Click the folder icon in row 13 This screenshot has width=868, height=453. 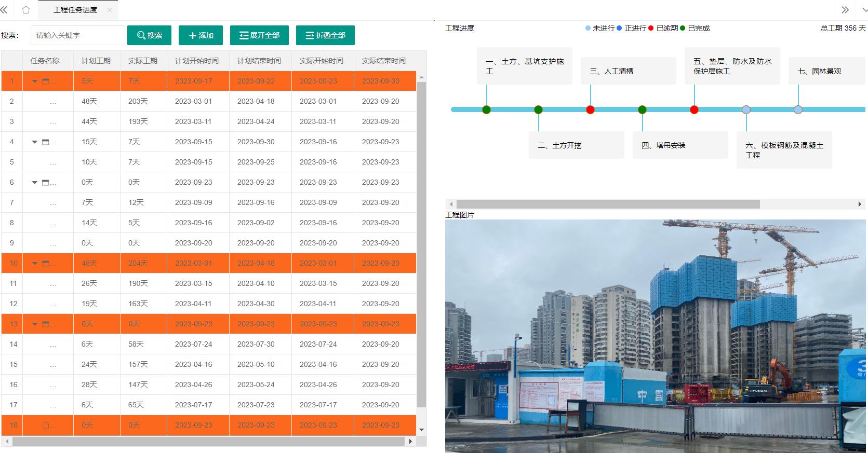click(x=46, y=324)
